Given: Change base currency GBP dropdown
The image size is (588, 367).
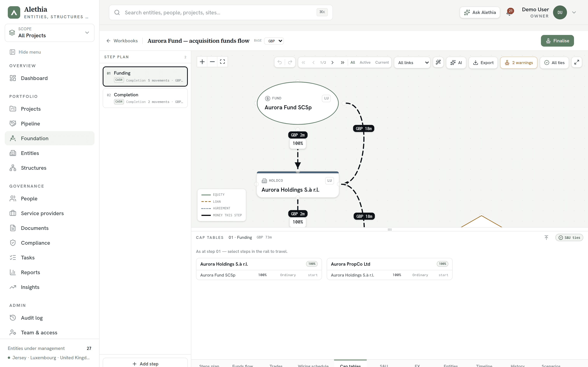Looking at the screenshot, I should [x=274, y=41].
